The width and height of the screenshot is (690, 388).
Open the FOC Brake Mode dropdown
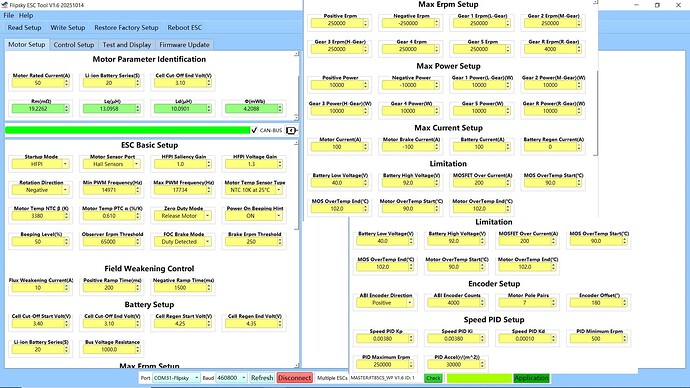(207, 242)
